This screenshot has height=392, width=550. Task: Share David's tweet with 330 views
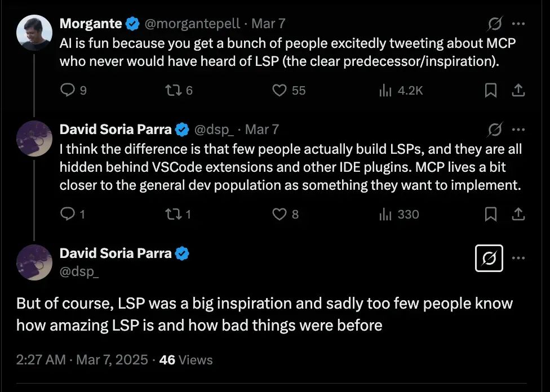tap(518, 214)
